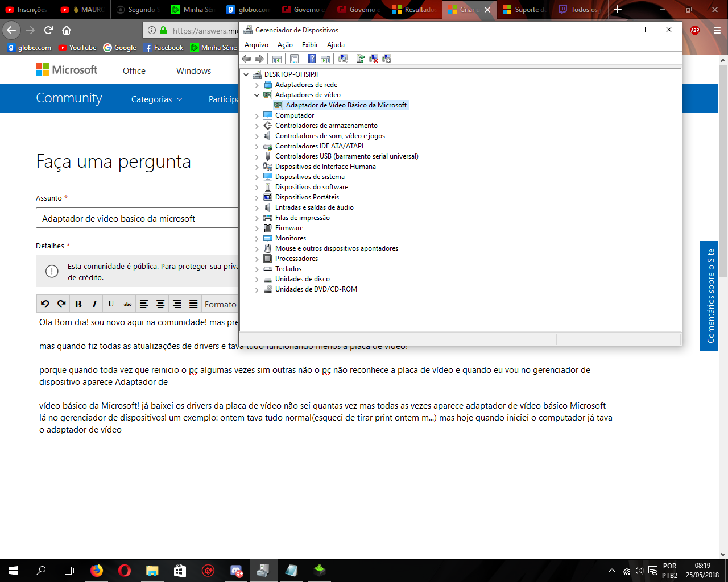Click Microsoft logo on page header

point(67,70)
